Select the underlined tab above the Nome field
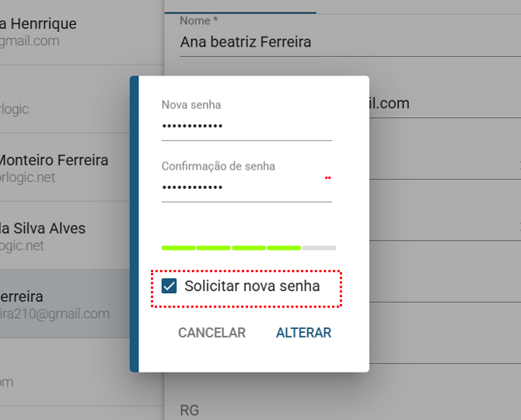Viewport: 521px width, 420px height. tap(240, 8)
